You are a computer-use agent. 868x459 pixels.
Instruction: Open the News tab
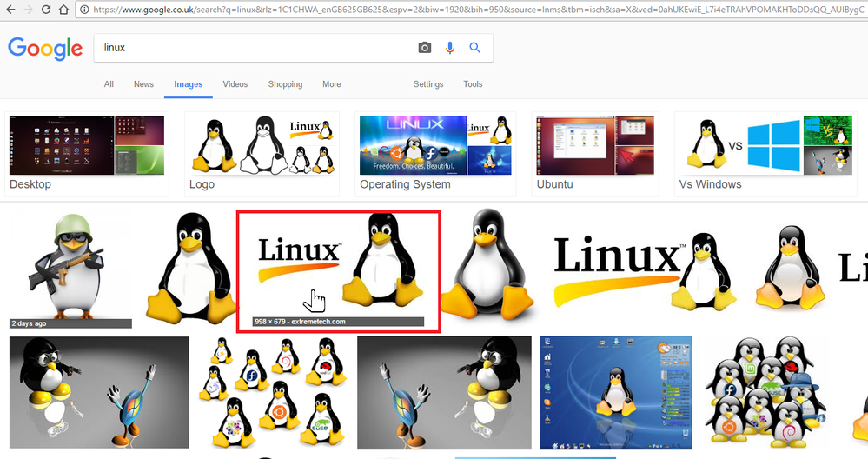143,84
